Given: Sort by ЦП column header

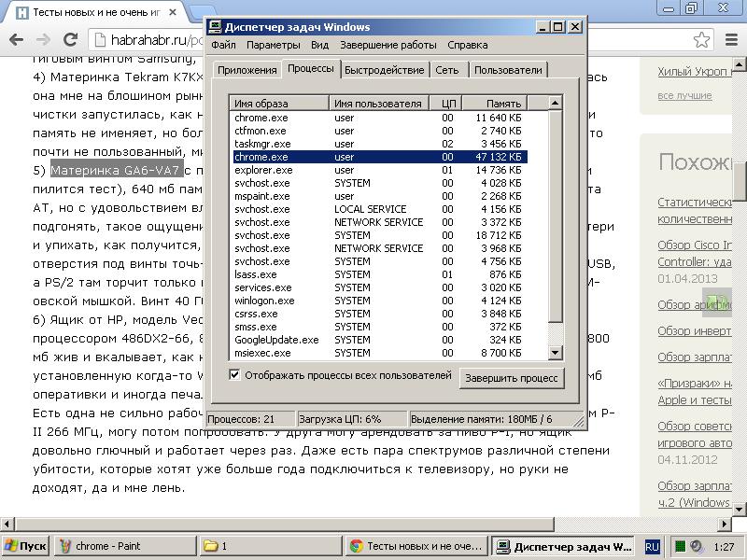Looking at the screenshot, I should click(446, 104).
